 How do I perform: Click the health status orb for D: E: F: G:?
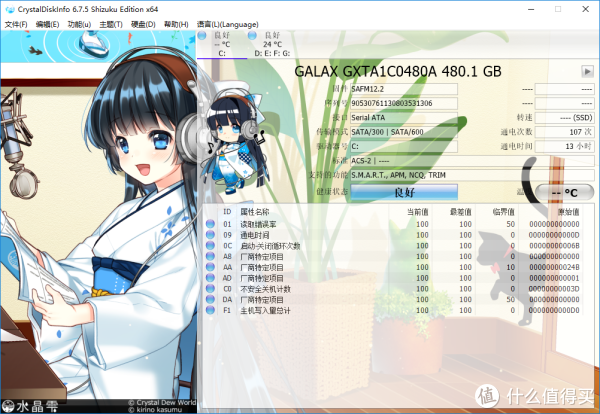point(252,36)
